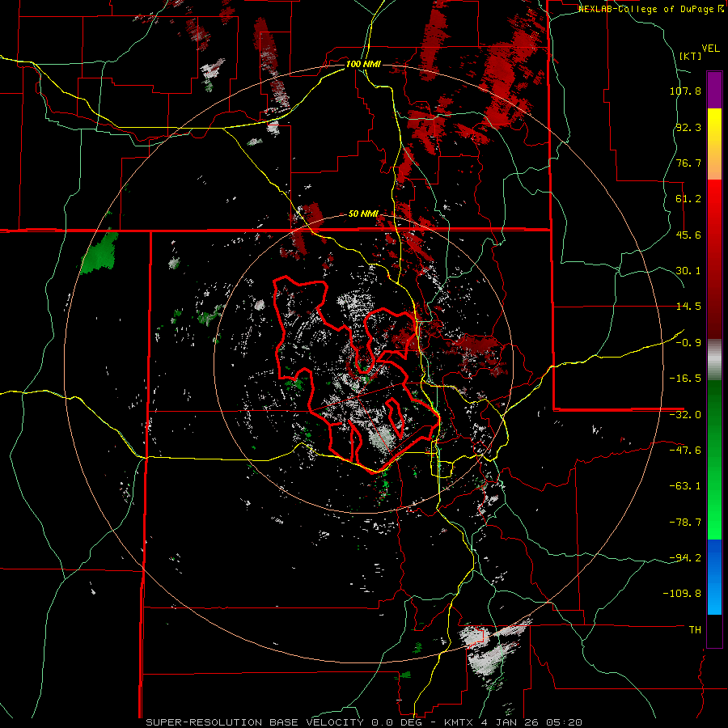This screenshot has height=728, width=728.
Task: Click the -0.9 velocity scale value
Action: [x=688, y=343]
